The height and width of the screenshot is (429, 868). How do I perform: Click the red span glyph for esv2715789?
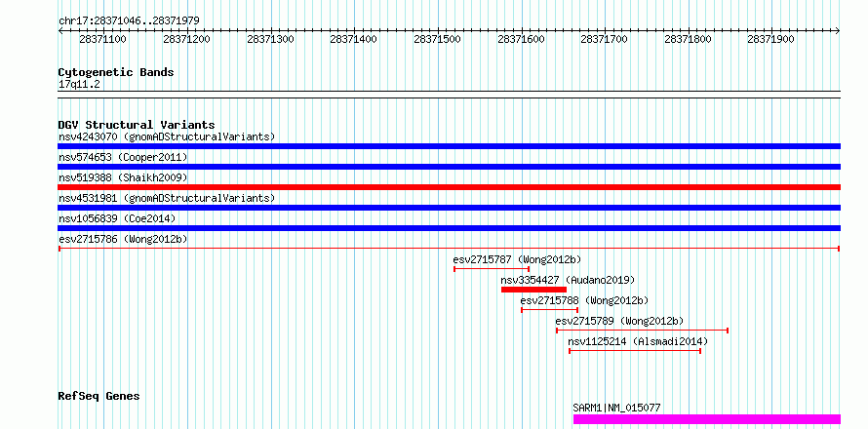(x=642, y=331)
